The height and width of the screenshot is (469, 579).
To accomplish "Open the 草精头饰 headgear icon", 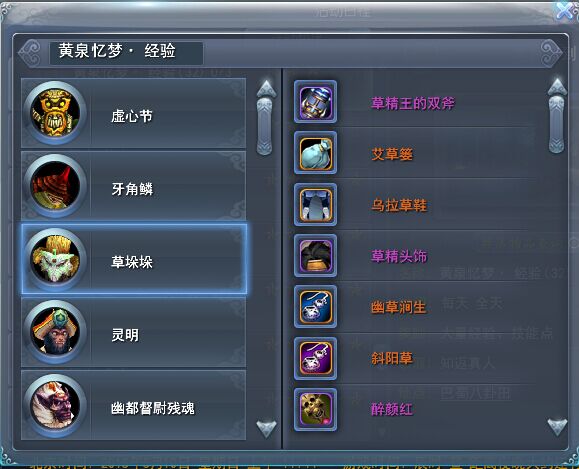I will (315, 256).
